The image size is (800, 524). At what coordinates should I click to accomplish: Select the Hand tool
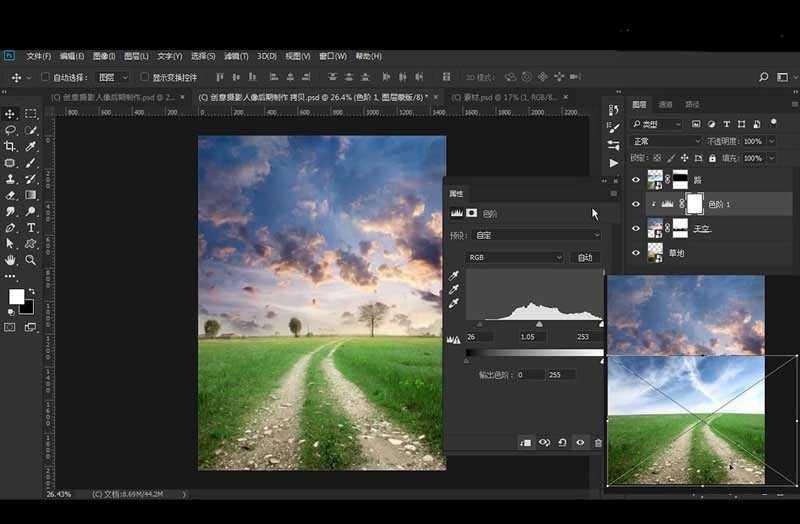tap(10, 260)
